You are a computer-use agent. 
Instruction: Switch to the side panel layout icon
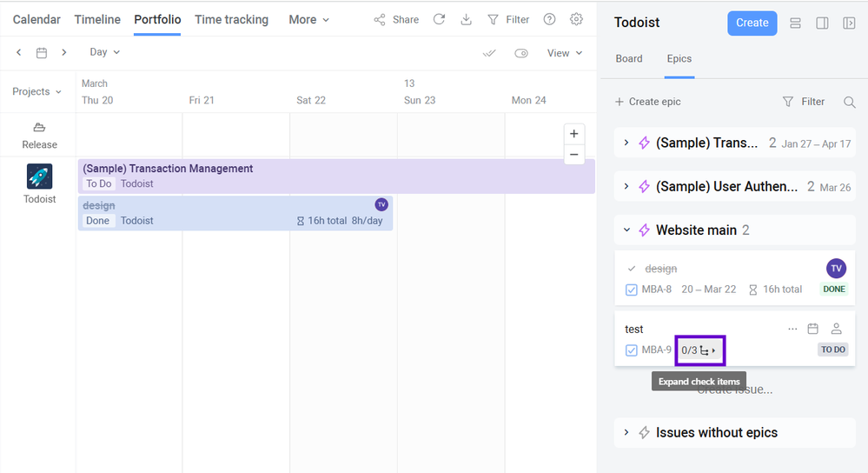pos(822,23)
